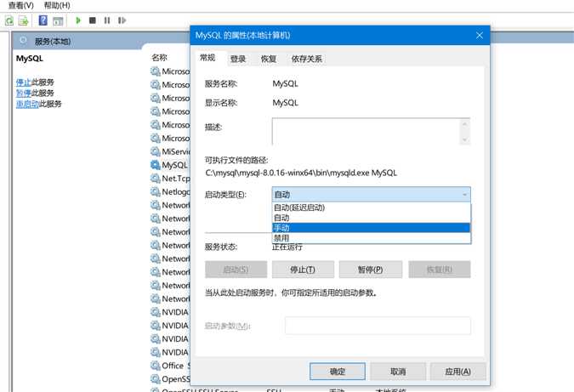Choose 自动(延迟启动) from the startup type list

click(x=372, y=207)
